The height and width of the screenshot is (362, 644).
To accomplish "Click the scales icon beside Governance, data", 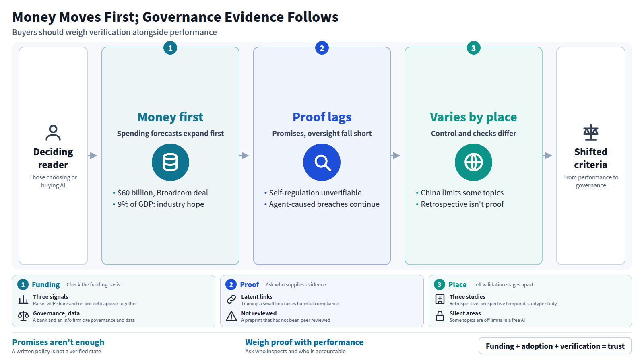I will (23, 316).
